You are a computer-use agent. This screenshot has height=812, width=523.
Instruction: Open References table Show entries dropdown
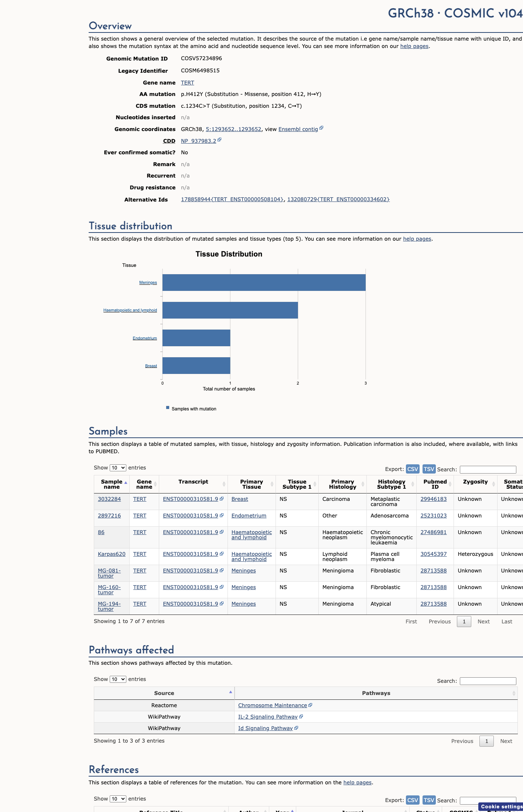click(x=118, y=799)
